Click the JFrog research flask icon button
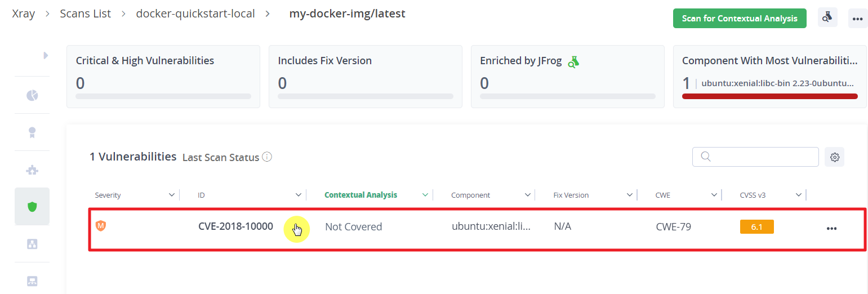Image resolution: width=868 pixels, height=294 pixels. click(827, 18)
